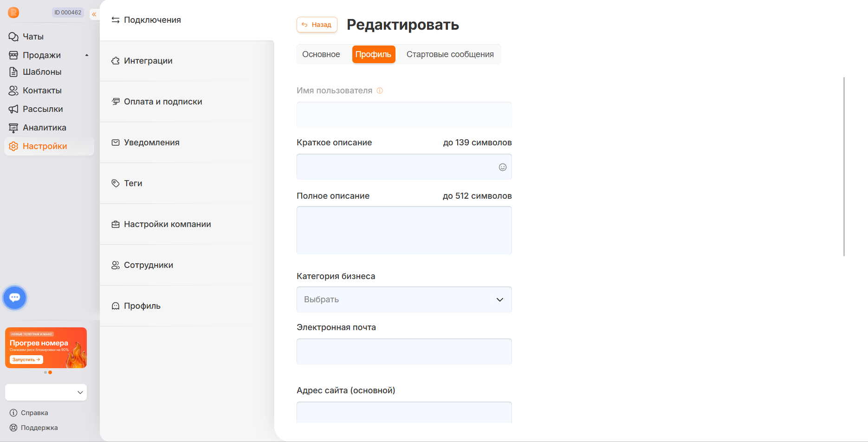Click the Шаблоны document icon

13,72
